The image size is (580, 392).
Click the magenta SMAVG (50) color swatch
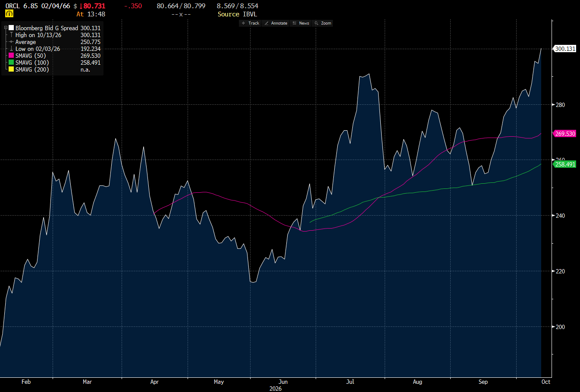(x=11, y=56)
